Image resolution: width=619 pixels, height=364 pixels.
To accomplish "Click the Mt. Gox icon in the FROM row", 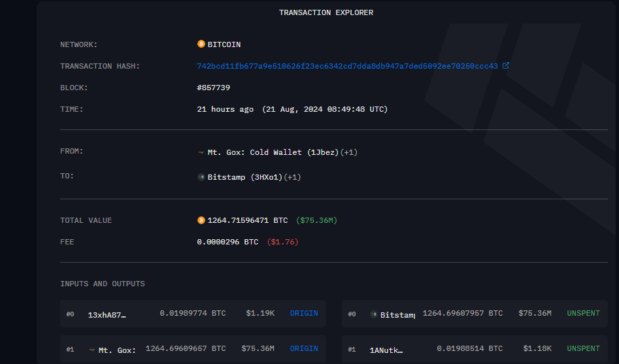I will (201, 152).
